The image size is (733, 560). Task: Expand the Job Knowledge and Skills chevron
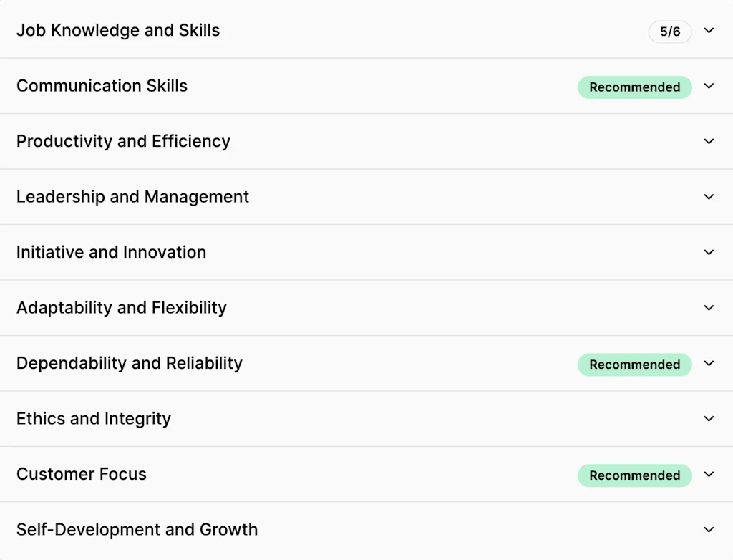point(709,30)
